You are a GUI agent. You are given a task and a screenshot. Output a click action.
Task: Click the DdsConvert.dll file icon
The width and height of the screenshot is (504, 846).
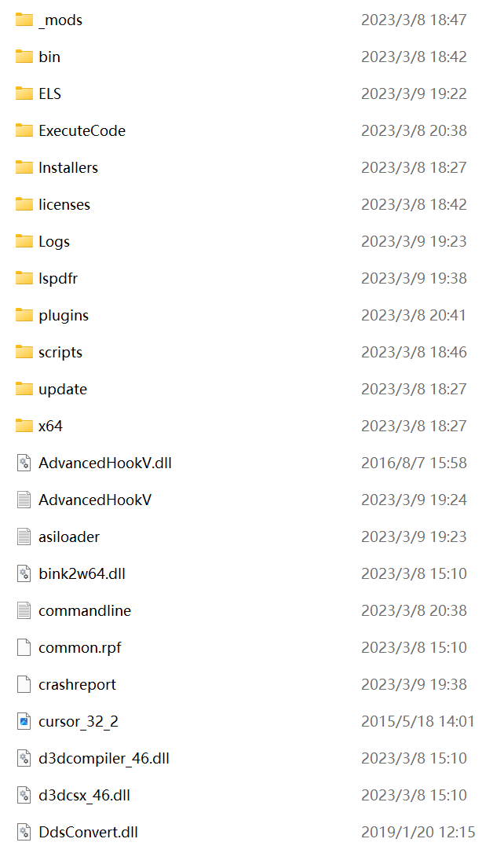(24, 832)
